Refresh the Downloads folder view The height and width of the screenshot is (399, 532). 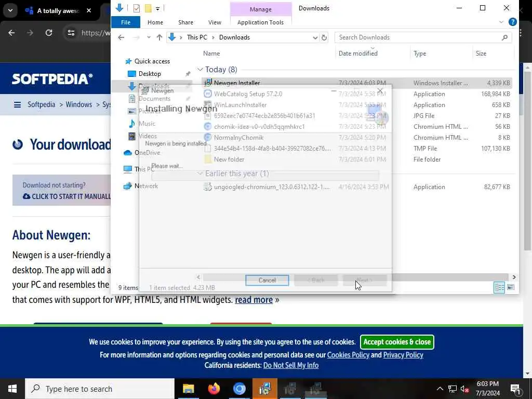[324, 37]
